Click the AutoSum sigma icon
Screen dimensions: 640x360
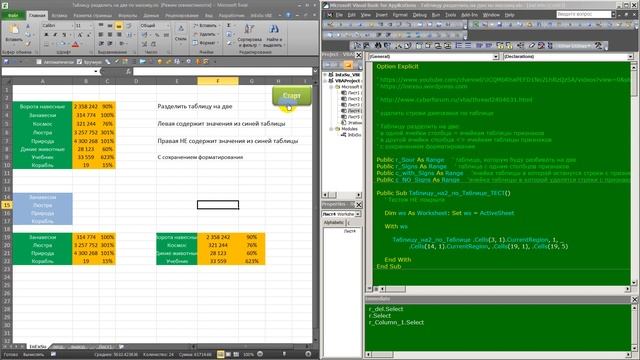pos(229,25)
